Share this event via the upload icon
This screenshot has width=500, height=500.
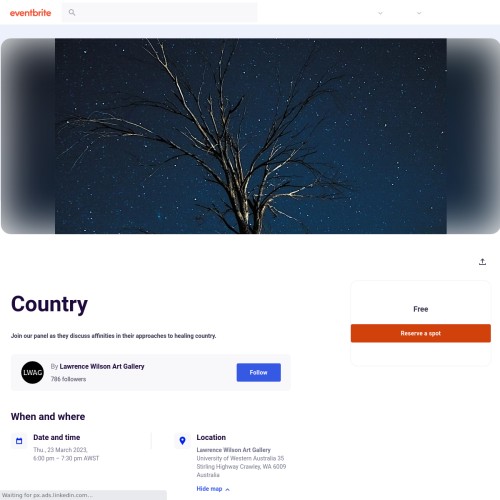(482, 262)
